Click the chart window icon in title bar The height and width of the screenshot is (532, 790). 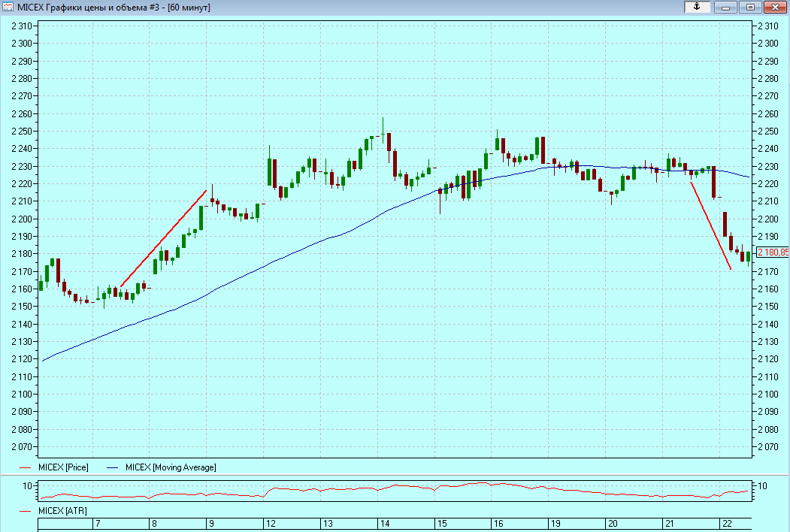coord(8,7)
